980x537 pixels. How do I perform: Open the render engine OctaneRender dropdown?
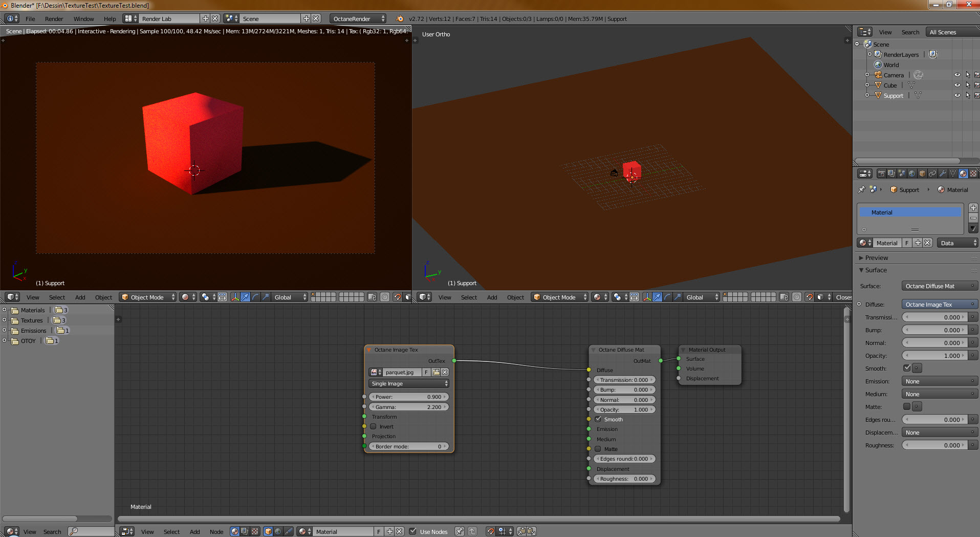(358, 18)
